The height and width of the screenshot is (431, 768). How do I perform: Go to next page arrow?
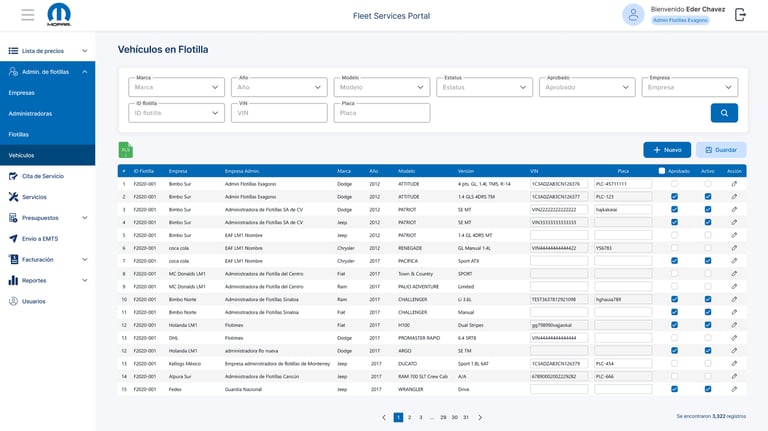coord(480,417)
